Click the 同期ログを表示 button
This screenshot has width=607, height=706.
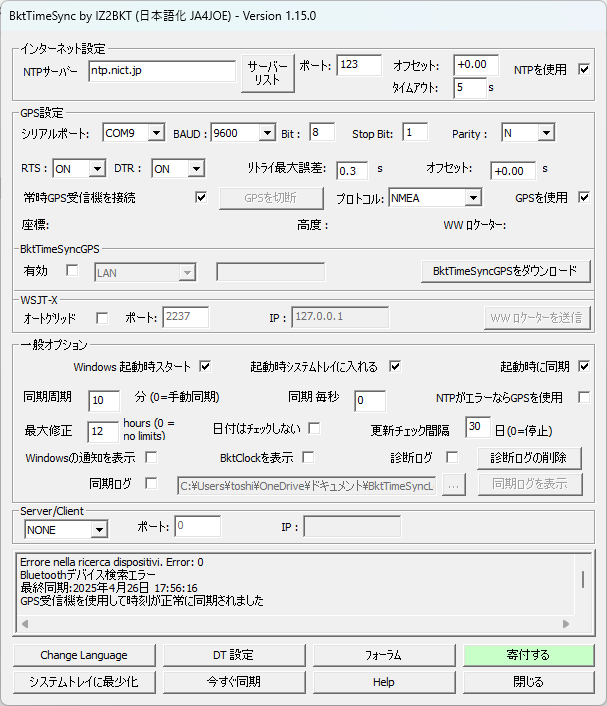530,484
